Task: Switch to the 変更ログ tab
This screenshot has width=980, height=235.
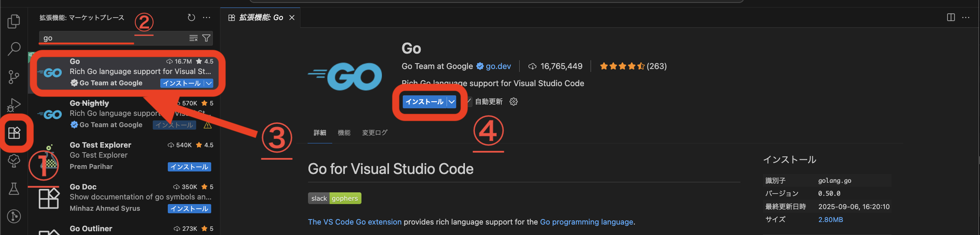Action: 374,133
